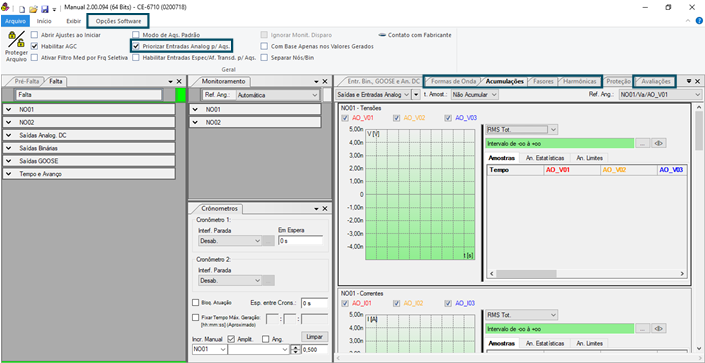Select An. Estatísticas tab in NO01 Tensões

544,158
